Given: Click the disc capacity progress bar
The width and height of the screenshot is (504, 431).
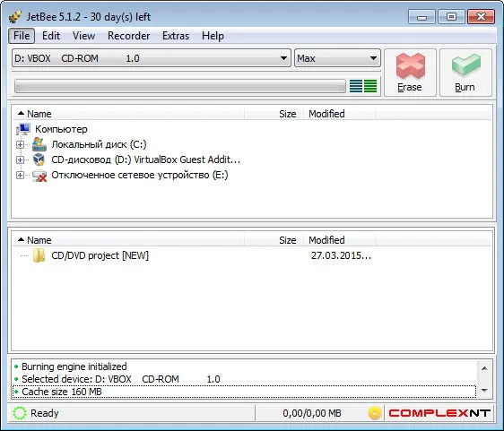Looking at the screenshot, I should [180, 86].
